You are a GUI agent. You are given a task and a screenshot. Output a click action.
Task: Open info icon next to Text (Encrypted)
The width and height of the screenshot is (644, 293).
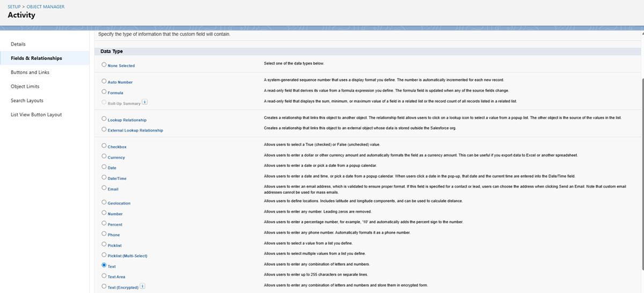coord(142,287)
